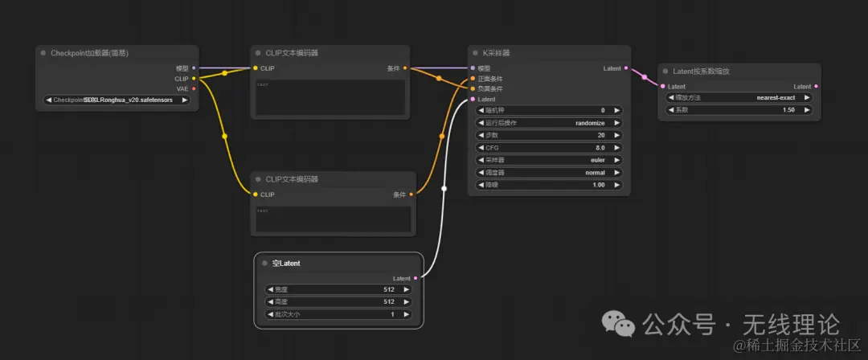Increase 步数 using the right arrow
868x360 pixels.
[x=616, y=135]
